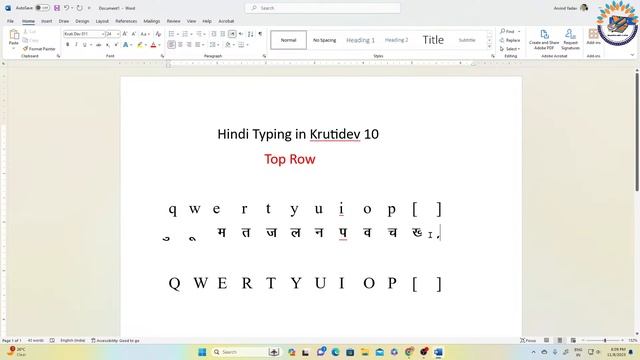Viewport: 640px width, 360px height.
Task: Click the vertical scrollbar thumb
Action: pos(637,131)
